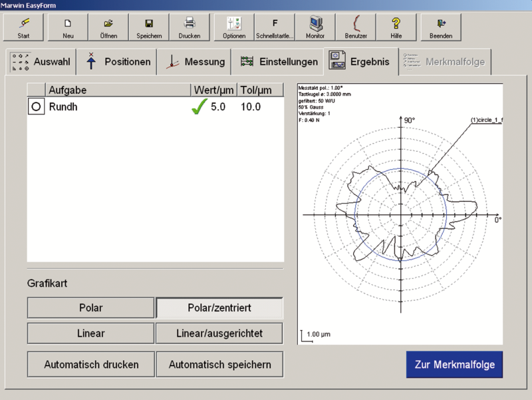Open a file using Öffnen

point(108,27)
